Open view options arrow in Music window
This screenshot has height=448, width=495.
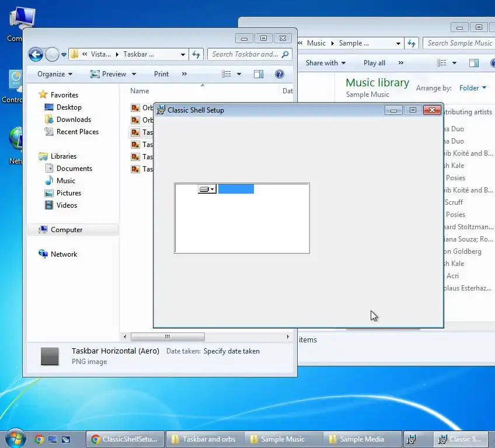pyautogui.click(x=454, y=63)
